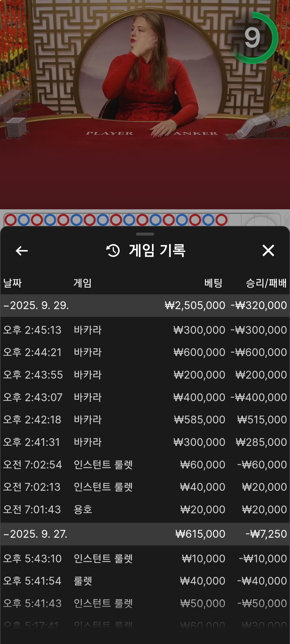Select the 오후 2:41:31 baccarat entry
290x644 pixels.
click(145, 442)
